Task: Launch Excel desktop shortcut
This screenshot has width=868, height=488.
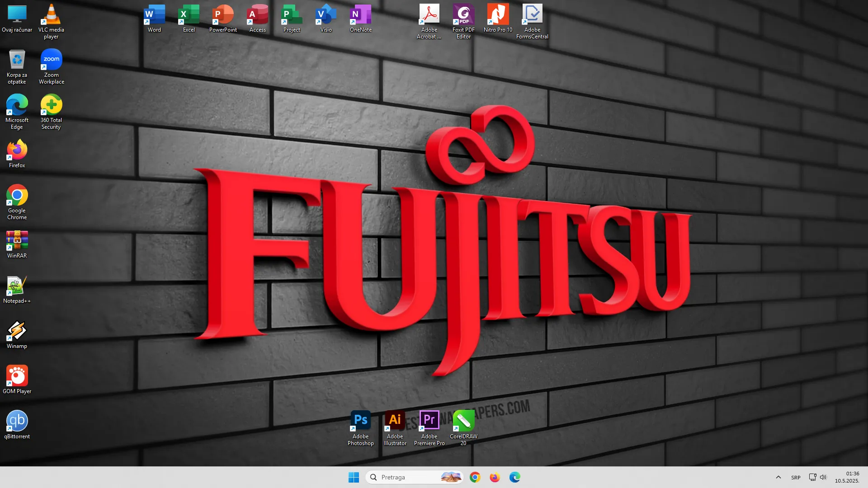Action: coord(189,18)
